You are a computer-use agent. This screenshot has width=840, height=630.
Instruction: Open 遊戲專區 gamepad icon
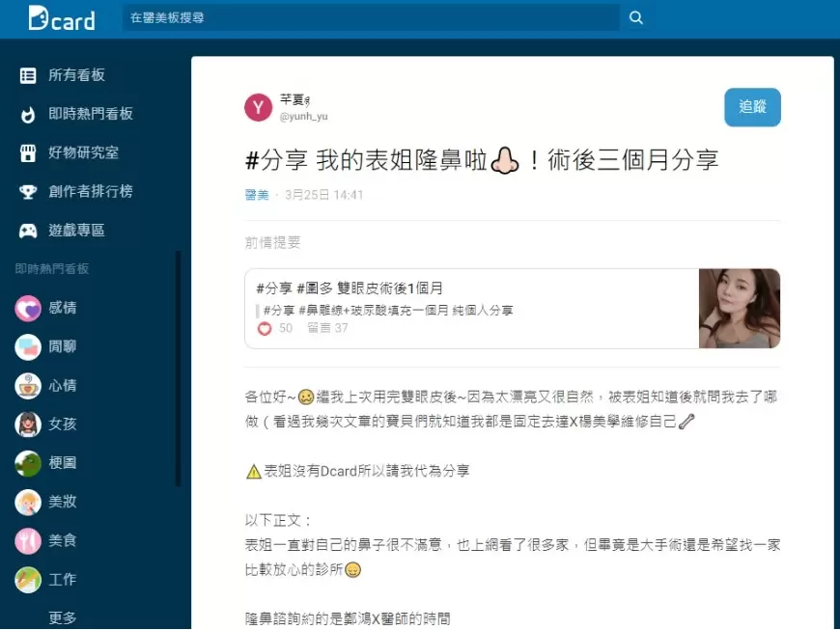(28, 231)
